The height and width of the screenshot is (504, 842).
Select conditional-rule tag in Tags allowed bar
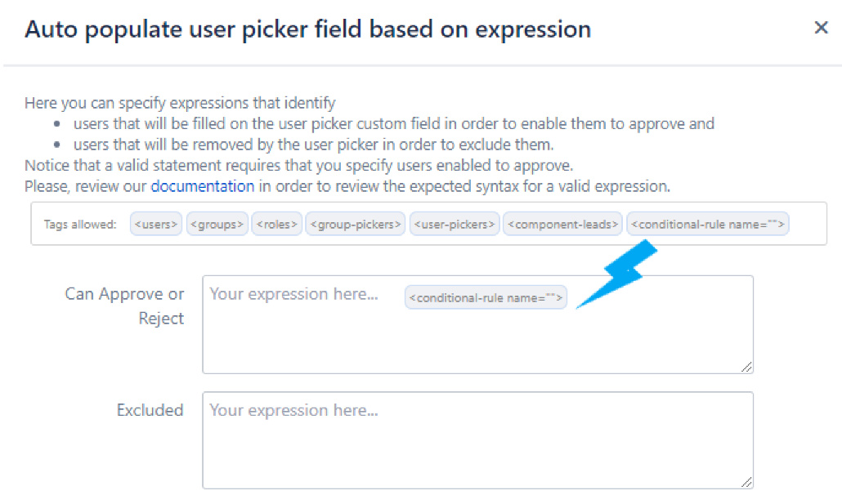click(x=708, y=224)
